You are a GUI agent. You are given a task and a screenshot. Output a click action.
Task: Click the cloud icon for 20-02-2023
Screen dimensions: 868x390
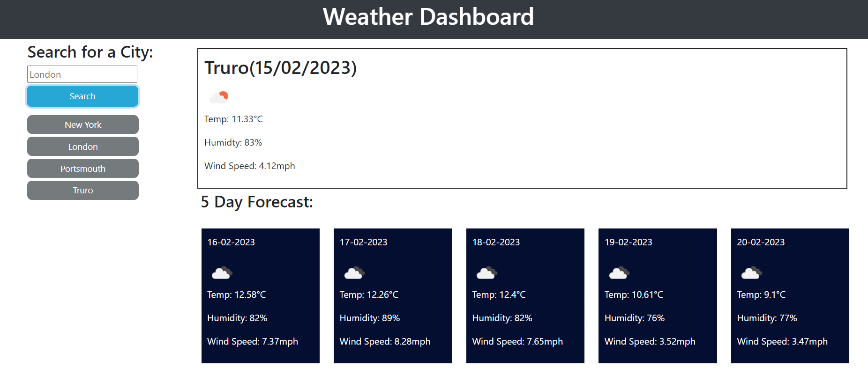click(751, 272)
